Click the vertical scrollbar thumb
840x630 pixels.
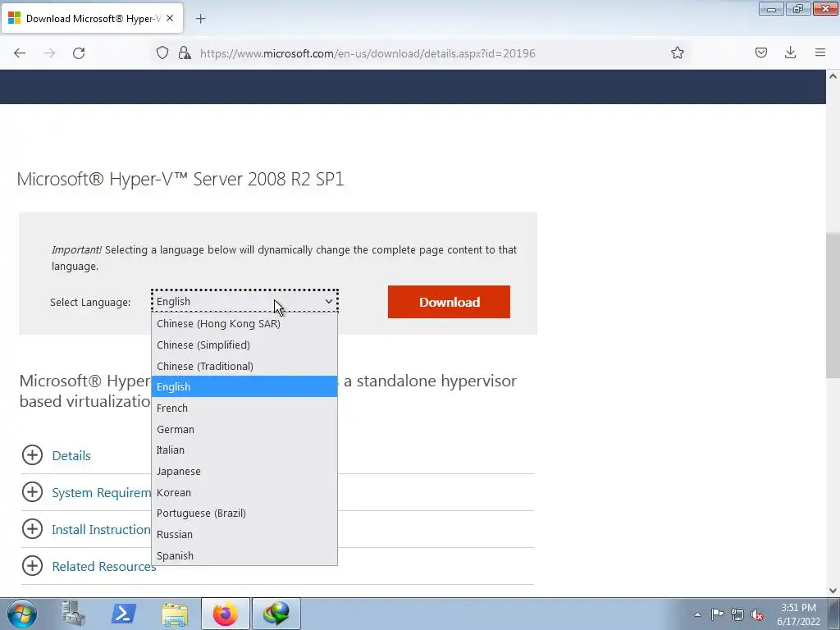click(833, 305)
